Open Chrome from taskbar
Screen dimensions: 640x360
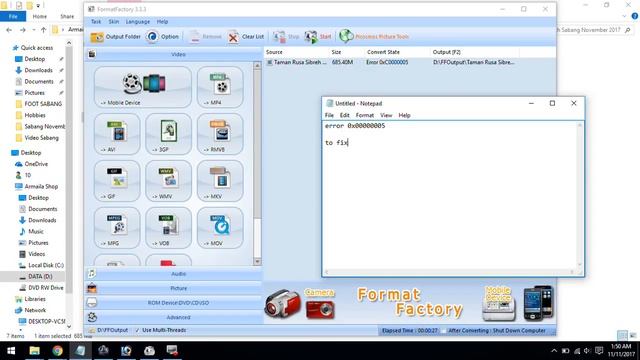click(57, 351)
